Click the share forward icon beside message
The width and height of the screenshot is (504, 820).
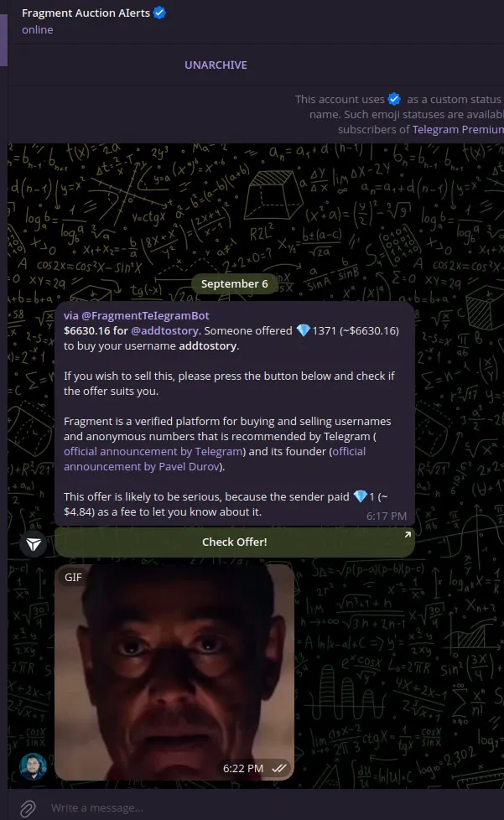point(34,544)
